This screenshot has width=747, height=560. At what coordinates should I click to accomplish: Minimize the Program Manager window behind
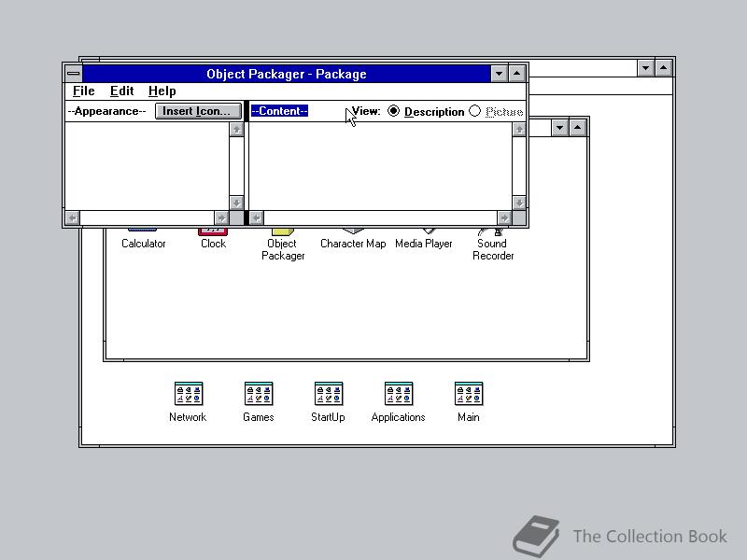(x=645, y=68)
